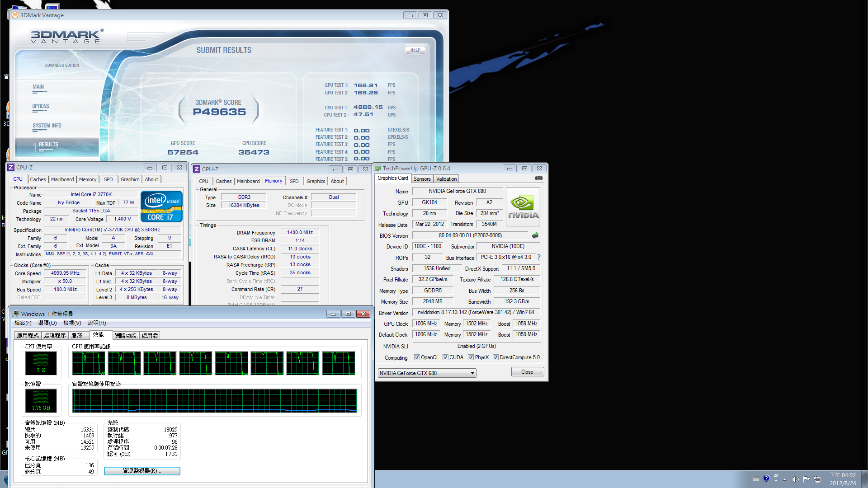Click the 3DMark Vantage title bar icon
The width and height of the screenshot is (868, 488).
coord(15,15)
